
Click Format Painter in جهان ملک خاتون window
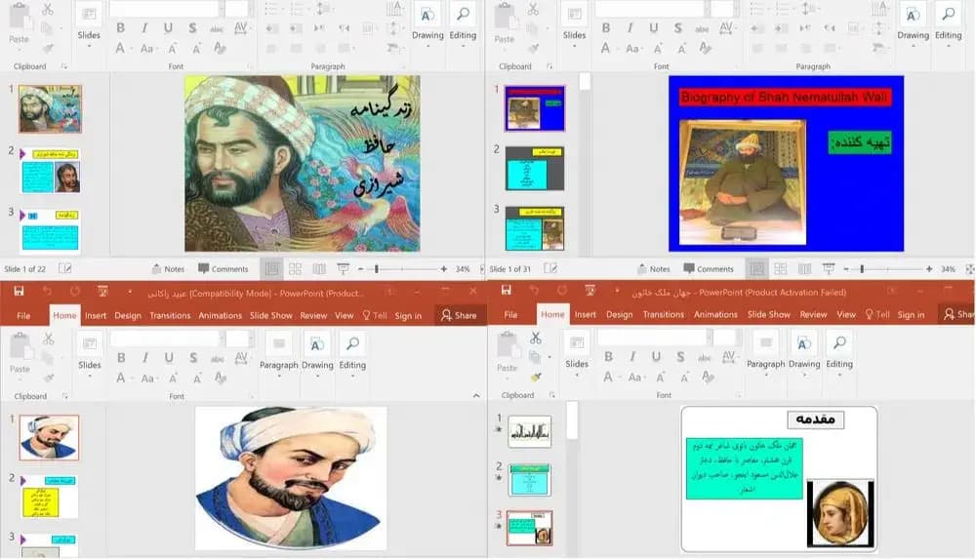pos(535,377)
